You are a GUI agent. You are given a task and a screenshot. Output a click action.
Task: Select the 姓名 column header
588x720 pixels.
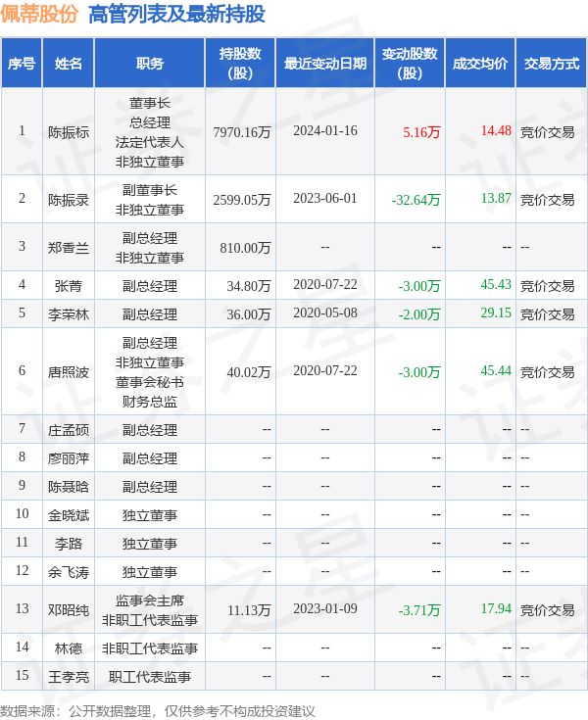(x=69, y=64)
